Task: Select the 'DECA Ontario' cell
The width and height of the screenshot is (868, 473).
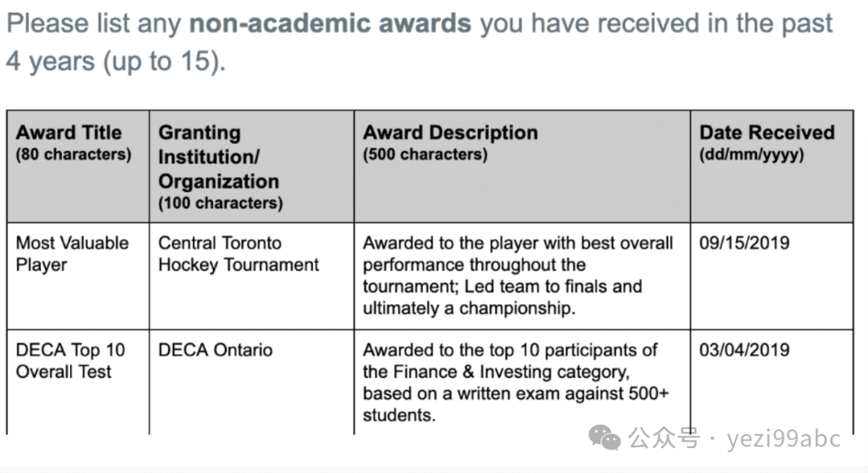Action: click(x=252, y=382)
